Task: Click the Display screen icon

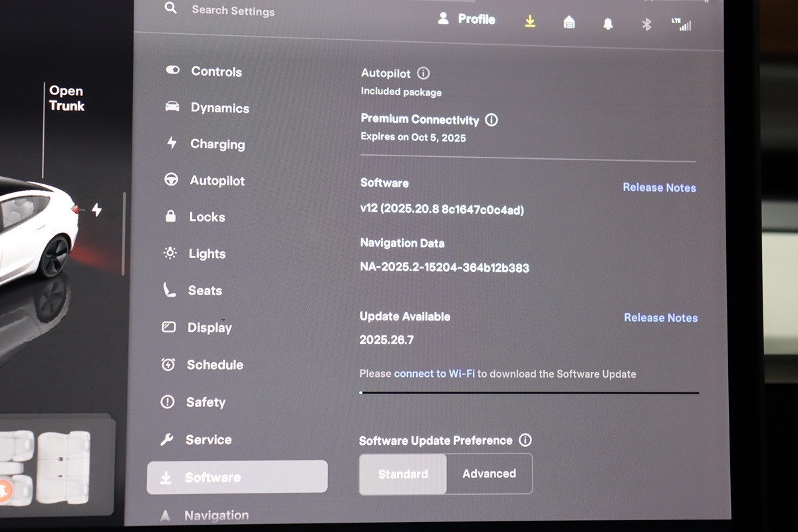Action: tap(168, 327)
